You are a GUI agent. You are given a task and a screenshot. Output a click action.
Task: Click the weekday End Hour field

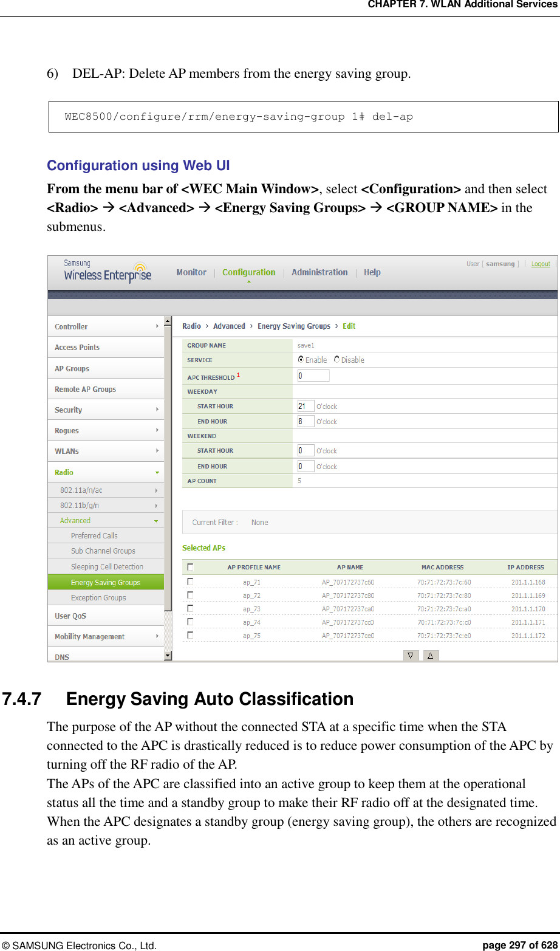(x=306, y=421)
